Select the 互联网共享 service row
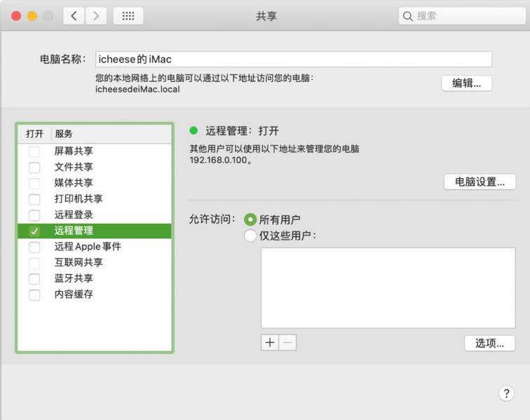The height and width of the screenshot is (420, 530). [95, 263]
